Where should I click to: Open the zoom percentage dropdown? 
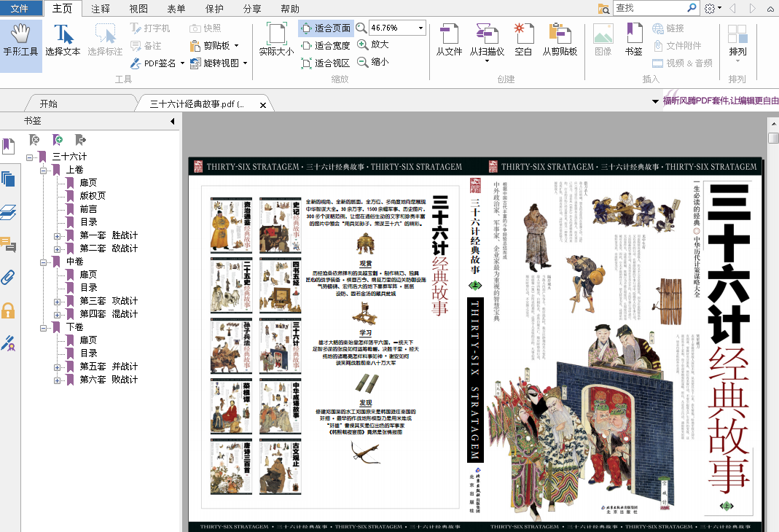pos(420,28)
